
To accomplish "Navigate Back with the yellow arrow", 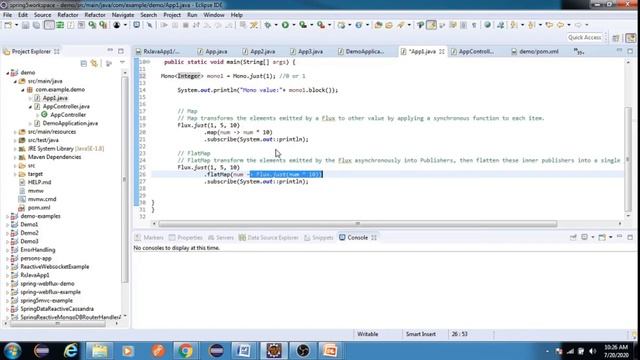I will coord(560,25).
